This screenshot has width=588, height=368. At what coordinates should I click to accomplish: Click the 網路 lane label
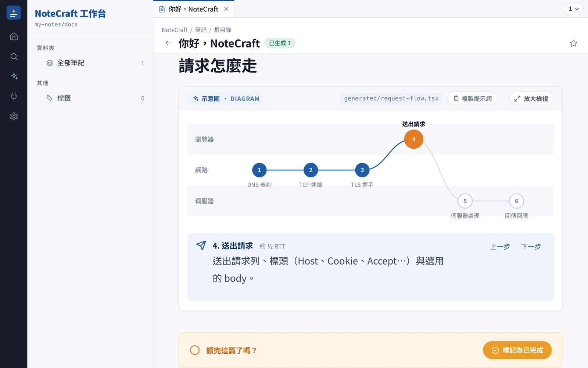[201, 170]
